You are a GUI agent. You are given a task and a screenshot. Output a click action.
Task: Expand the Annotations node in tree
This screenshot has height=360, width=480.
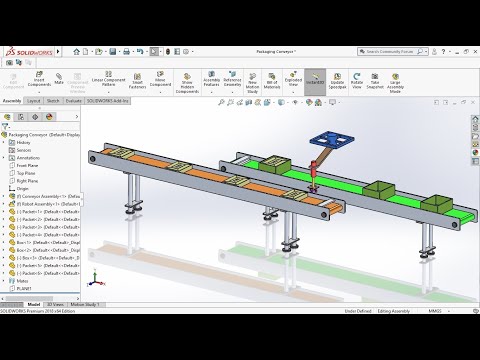[x=4, y=158]
